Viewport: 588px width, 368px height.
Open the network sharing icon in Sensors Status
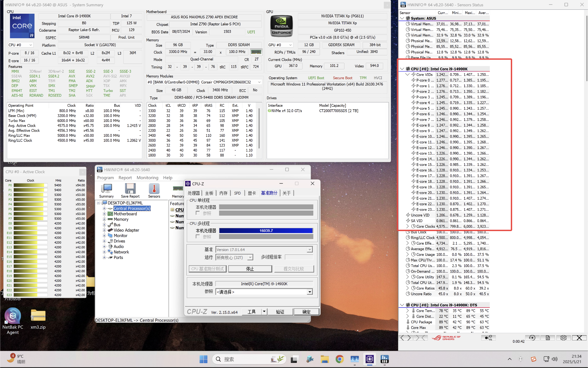click(x=488, y=338)
